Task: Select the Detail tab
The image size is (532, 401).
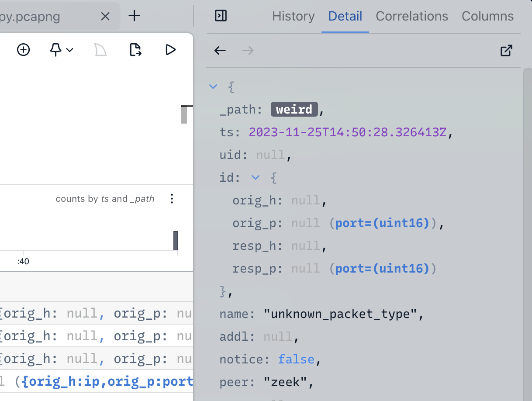Action: point(345,16)
